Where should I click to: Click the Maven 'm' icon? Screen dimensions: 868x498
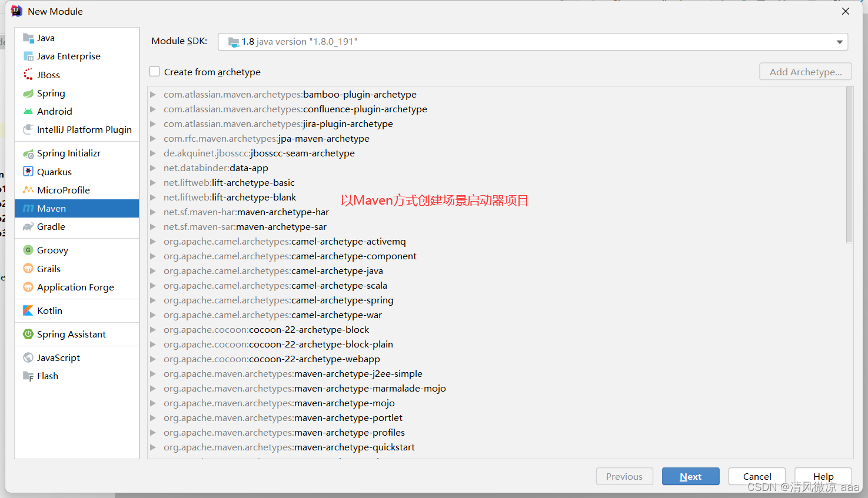(x=28, y=208)
